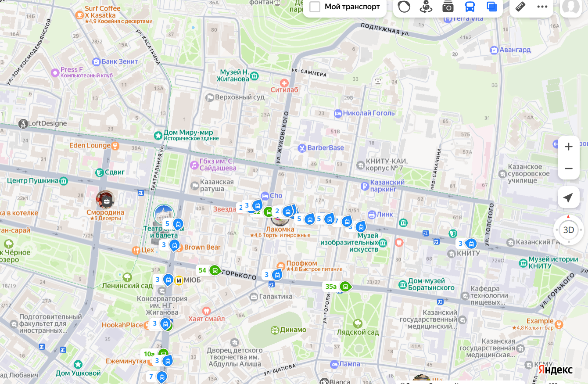Screen dimensions: 588x384
Task: Open street panoramas icon
Action: pos(426,7)
